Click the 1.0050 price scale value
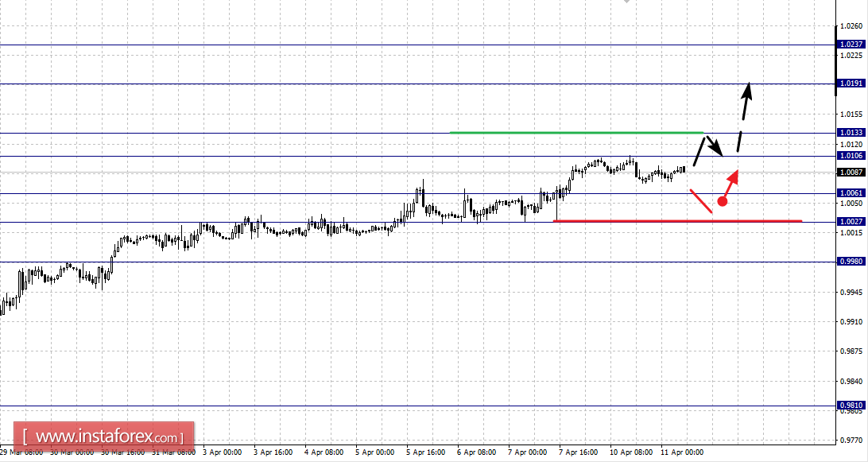Screen dimensions: 868x462 (851, 204)
